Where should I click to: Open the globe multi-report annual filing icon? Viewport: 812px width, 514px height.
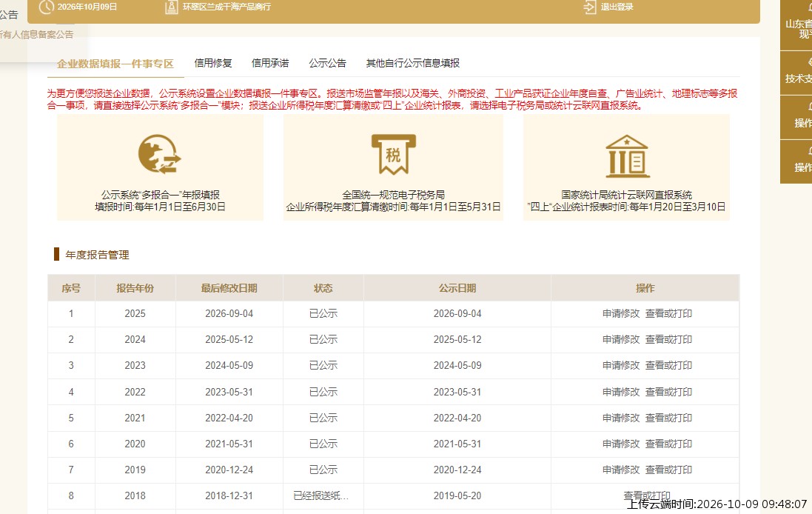(159, 154)
